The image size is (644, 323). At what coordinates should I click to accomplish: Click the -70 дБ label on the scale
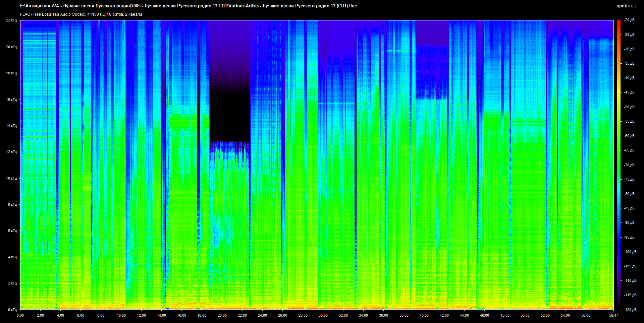click(x=629, y=165)
